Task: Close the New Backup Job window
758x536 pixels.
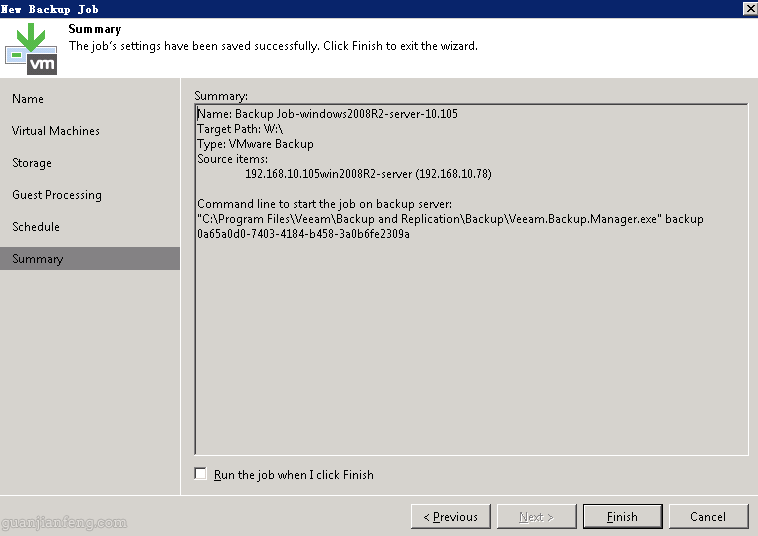Action: click(x=750, y=8)
